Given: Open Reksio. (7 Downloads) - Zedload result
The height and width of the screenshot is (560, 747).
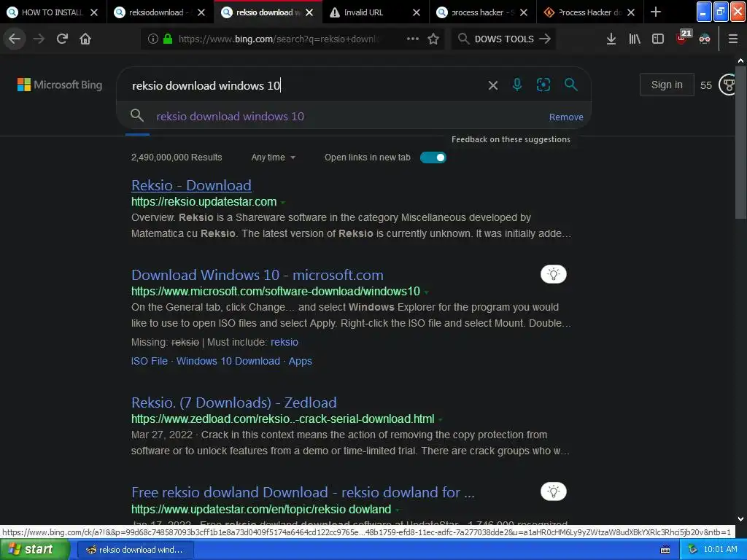Looking at the screenshot, I should [234, 402].
